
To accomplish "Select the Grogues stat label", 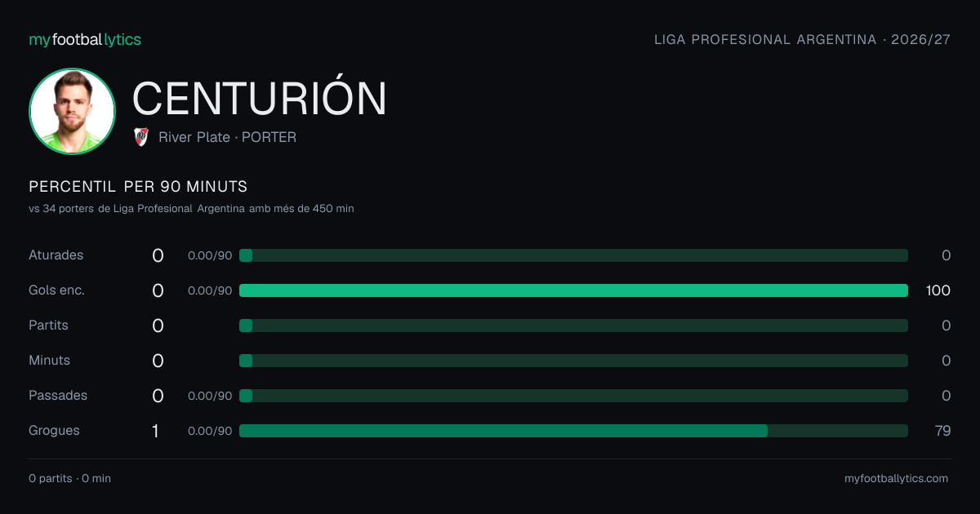I will (54, 431).
